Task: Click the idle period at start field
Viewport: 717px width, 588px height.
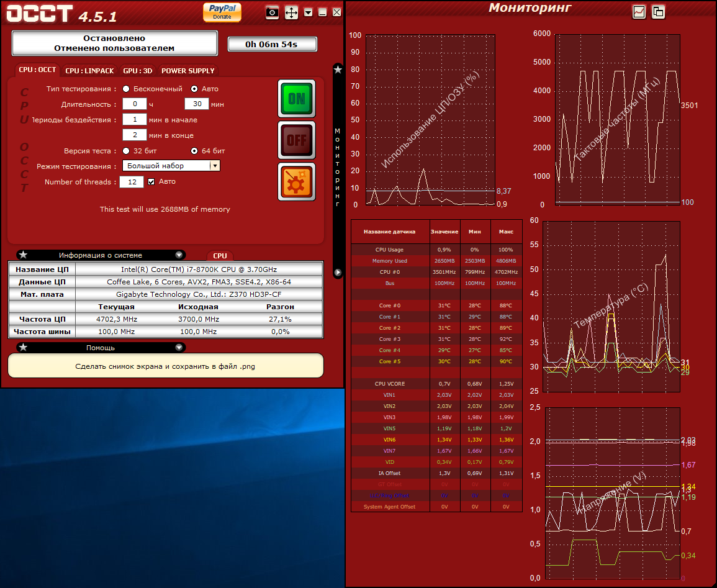Action: (135, 119)
